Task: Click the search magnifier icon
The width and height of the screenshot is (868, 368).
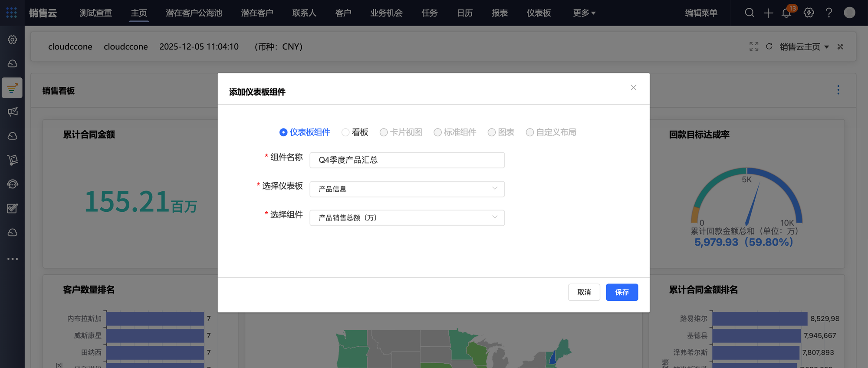Action: click(x=749, y=13)
